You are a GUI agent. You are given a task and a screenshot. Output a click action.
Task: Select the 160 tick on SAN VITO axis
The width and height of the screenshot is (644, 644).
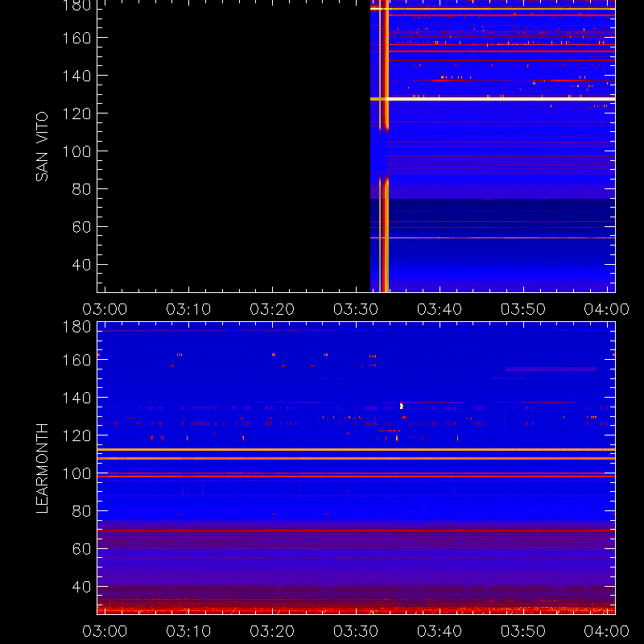point(76,38)
